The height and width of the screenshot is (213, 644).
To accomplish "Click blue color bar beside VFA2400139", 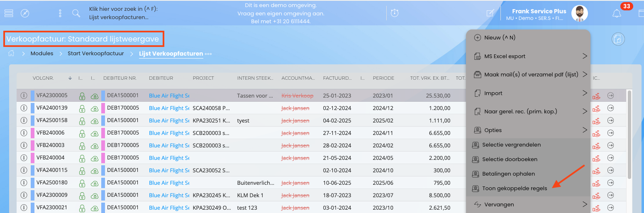I will pos(32,108).
